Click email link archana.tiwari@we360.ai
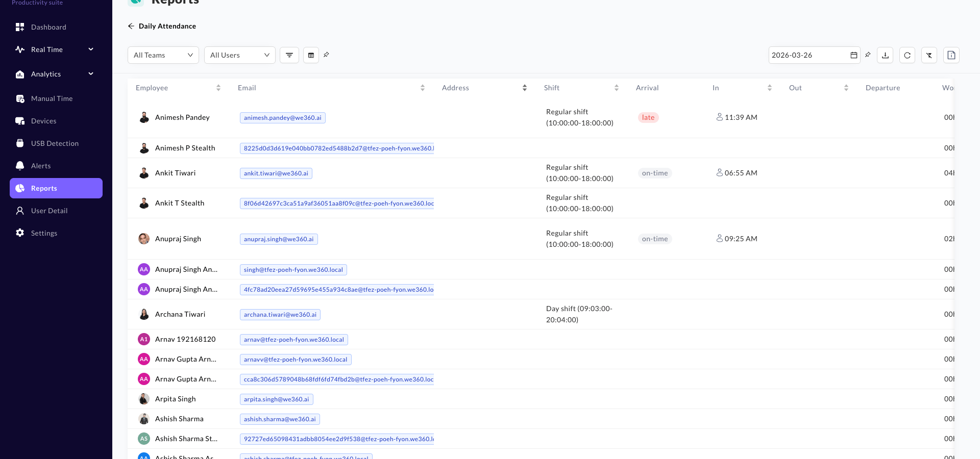The width and height of the screenshot is (980, 459). pos(280,315)
